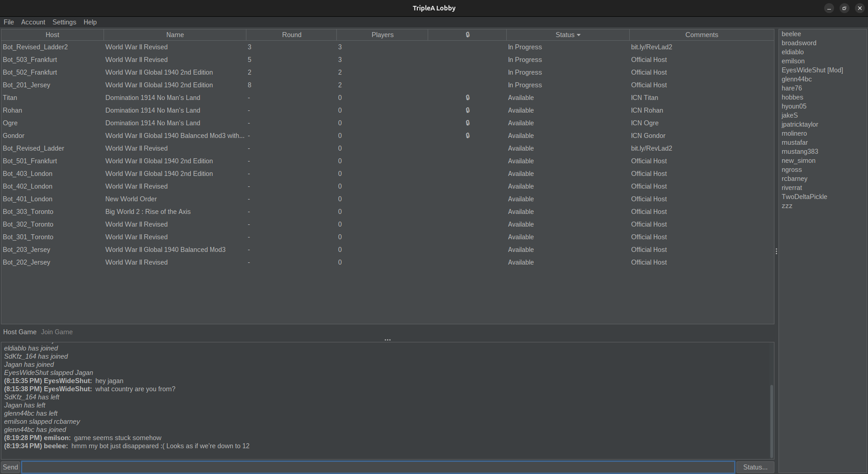Focus the chat message input field
Viewport: 868px width, 474px height.
pyautogui.click(x=378, y=467)
